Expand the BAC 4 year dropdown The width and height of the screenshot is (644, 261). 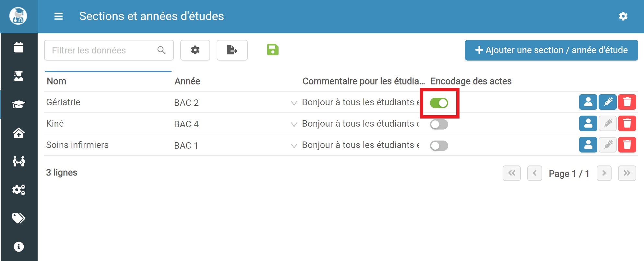[x=294, y=124]
